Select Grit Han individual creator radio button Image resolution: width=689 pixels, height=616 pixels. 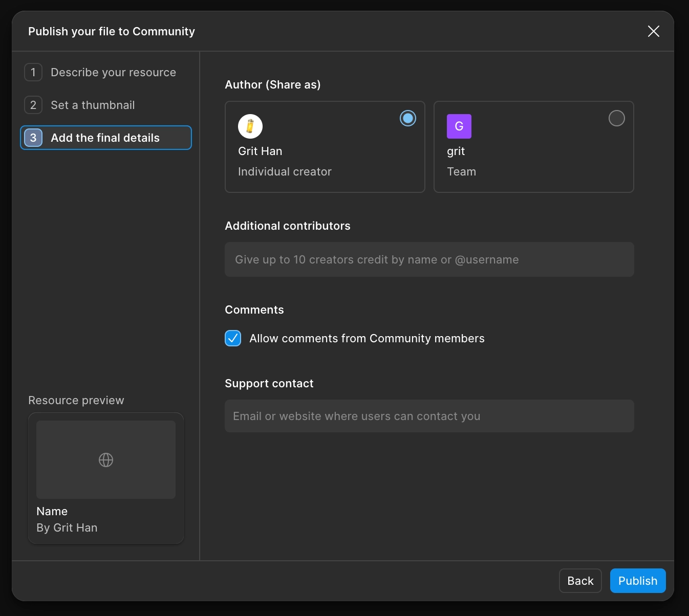[x=407, y=118]
